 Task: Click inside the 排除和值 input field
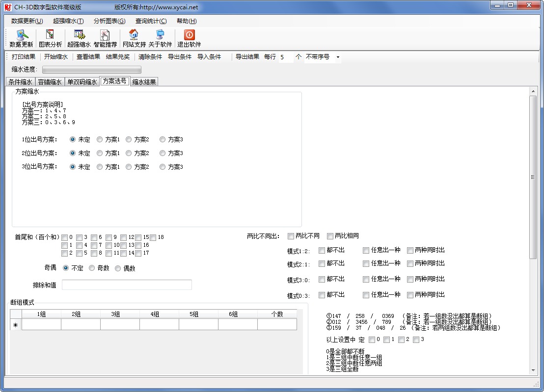point(127,285)
